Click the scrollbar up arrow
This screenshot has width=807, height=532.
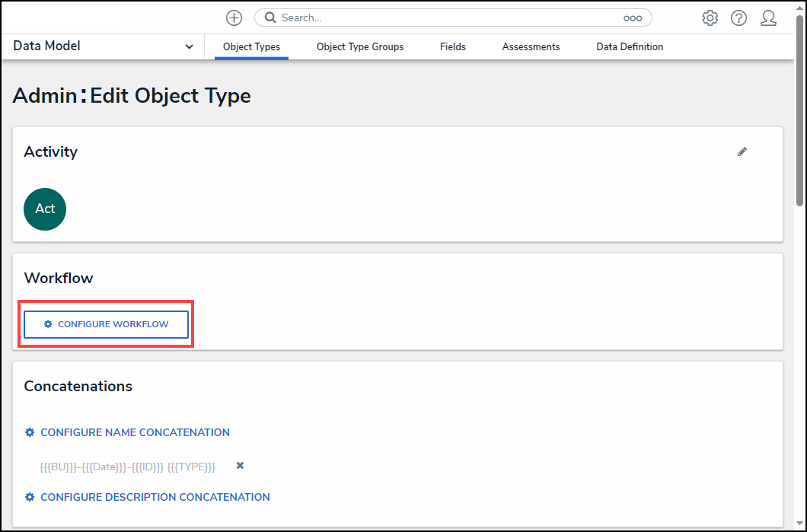tap(799, 8)
